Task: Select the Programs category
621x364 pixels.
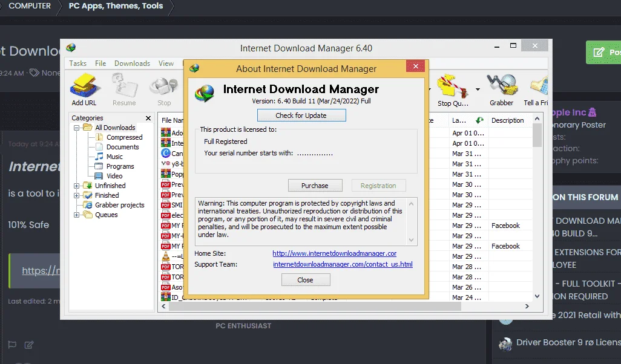Action: coord(120,166)
